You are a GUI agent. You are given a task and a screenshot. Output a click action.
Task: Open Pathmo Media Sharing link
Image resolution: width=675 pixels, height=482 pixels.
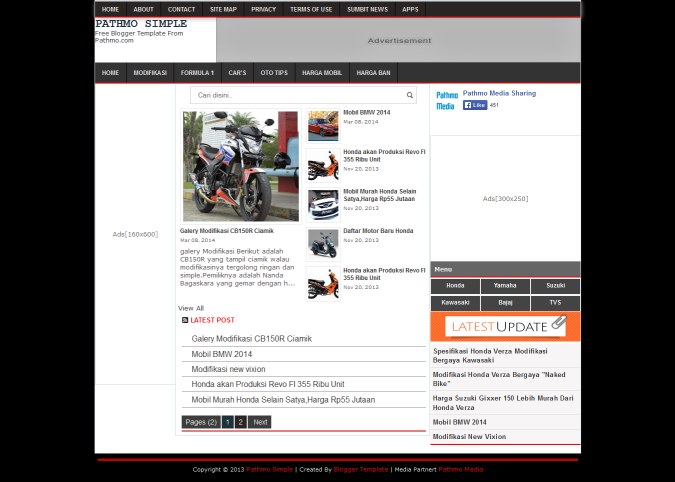[499, 93]
